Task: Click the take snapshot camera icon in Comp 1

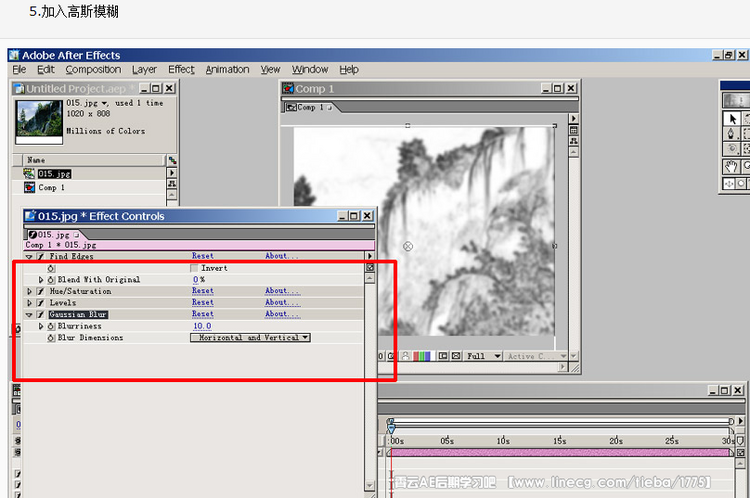Action: point(392,356)
